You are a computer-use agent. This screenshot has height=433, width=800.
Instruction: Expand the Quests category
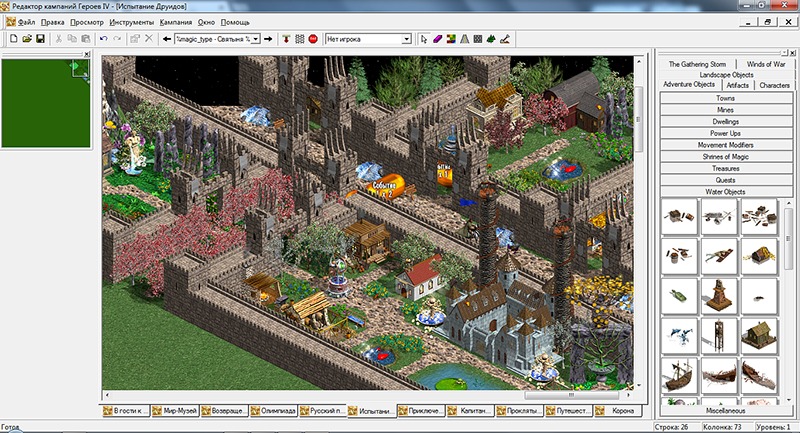coord(726,180)
